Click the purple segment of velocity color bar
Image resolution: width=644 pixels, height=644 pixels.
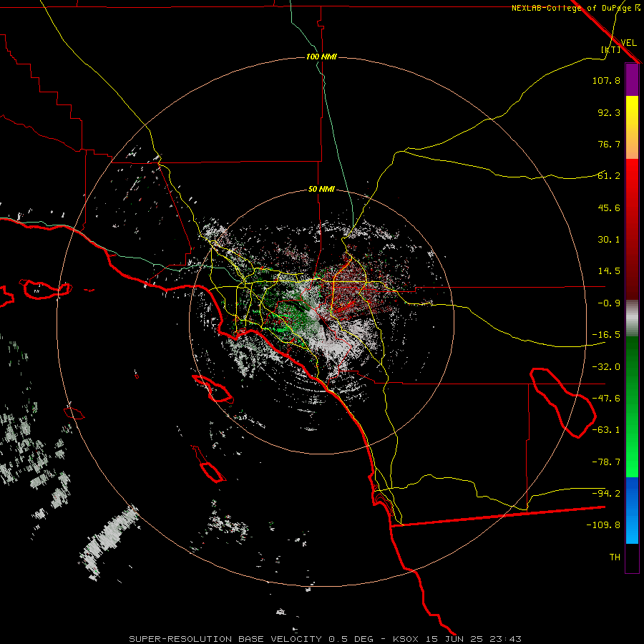coord(632,79)
